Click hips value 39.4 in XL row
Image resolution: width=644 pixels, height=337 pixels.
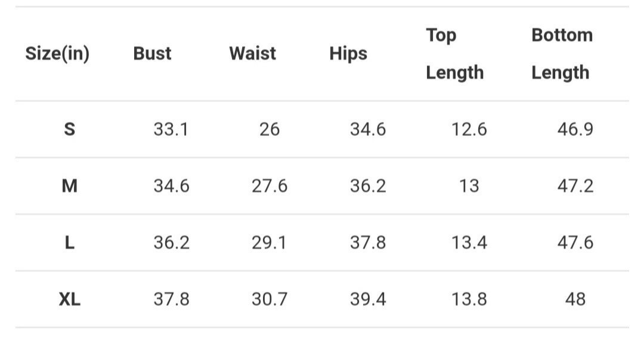point(368,299)
